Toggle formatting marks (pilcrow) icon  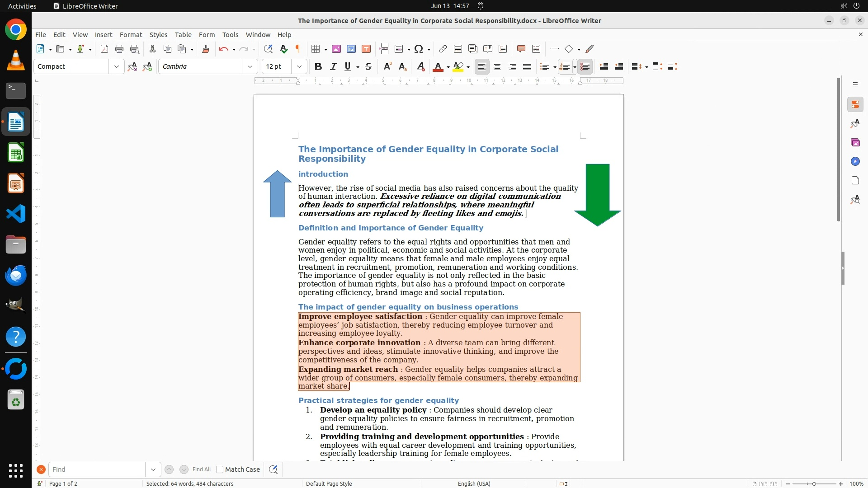(298, 49)
